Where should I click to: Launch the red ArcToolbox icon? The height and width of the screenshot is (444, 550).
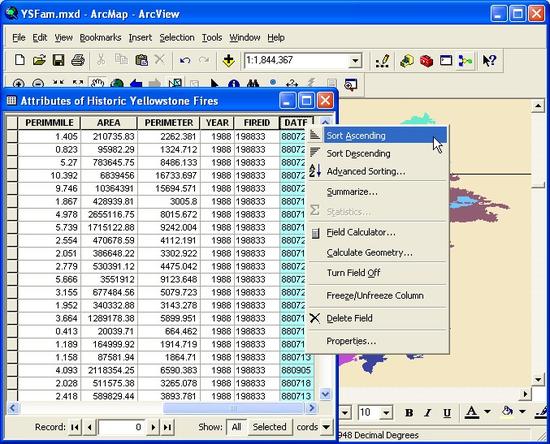pyautogui.click(x=426, y=61)
